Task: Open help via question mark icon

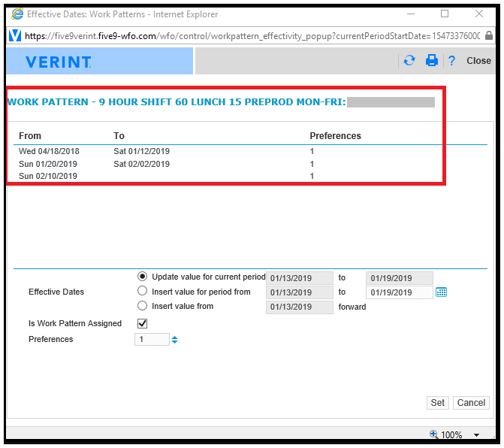Action: [451, 60]
